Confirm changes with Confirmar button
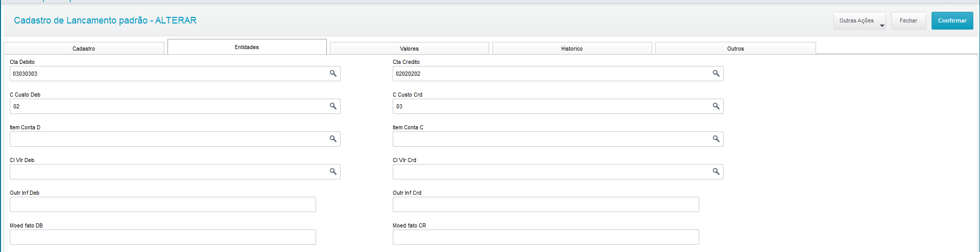The width and height of the screenshot is (980, 252). [x=952, y=21]
